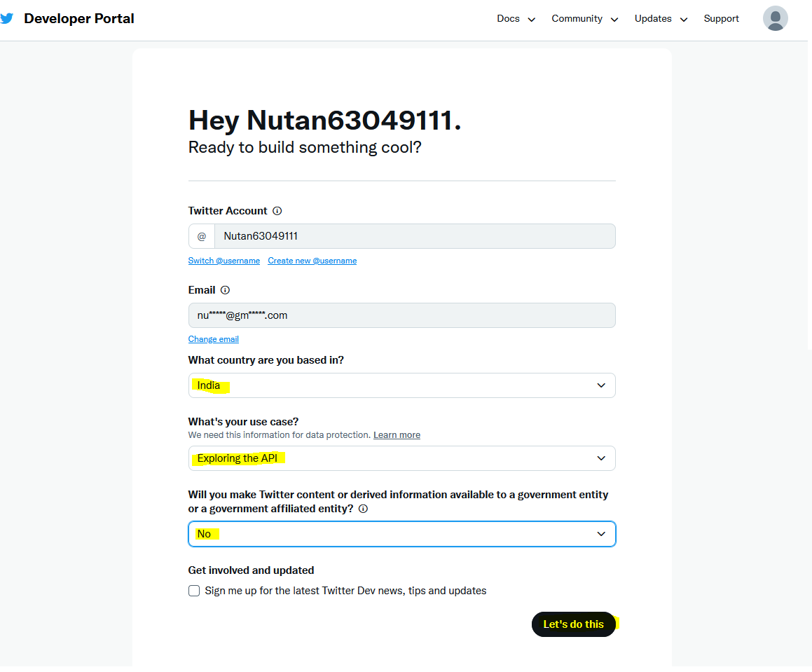
Task: Follow the Create new @username link
Action: point(312,261)
